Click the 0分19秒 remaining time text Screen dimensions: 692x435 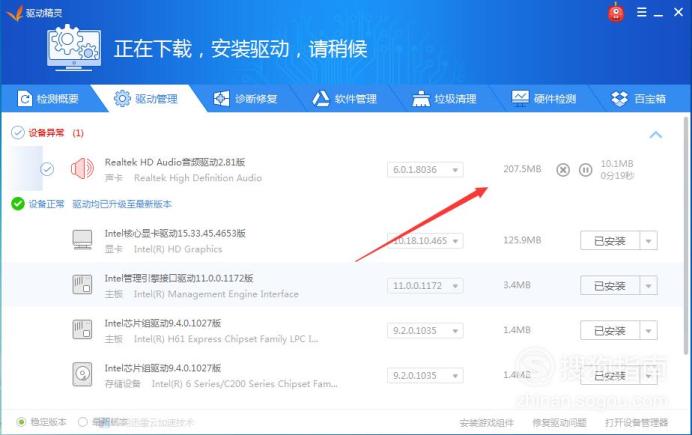(617, 176)
